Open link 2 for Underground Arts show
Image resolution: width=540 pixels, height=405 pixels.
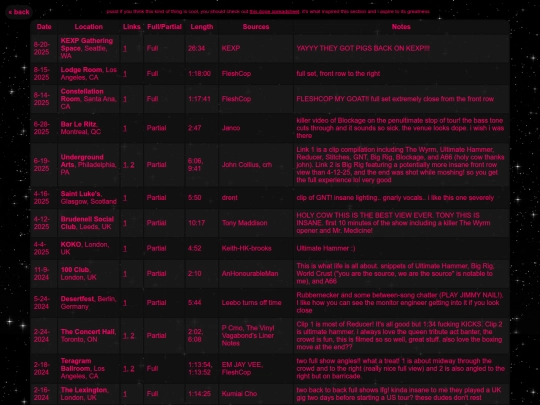click(132, 165)
